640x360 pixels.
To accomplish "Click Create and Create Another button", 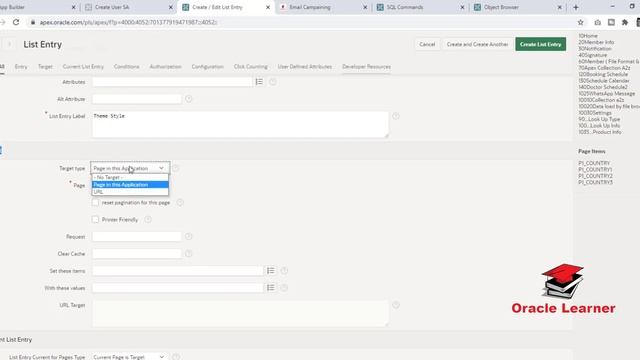I will 477,44.
